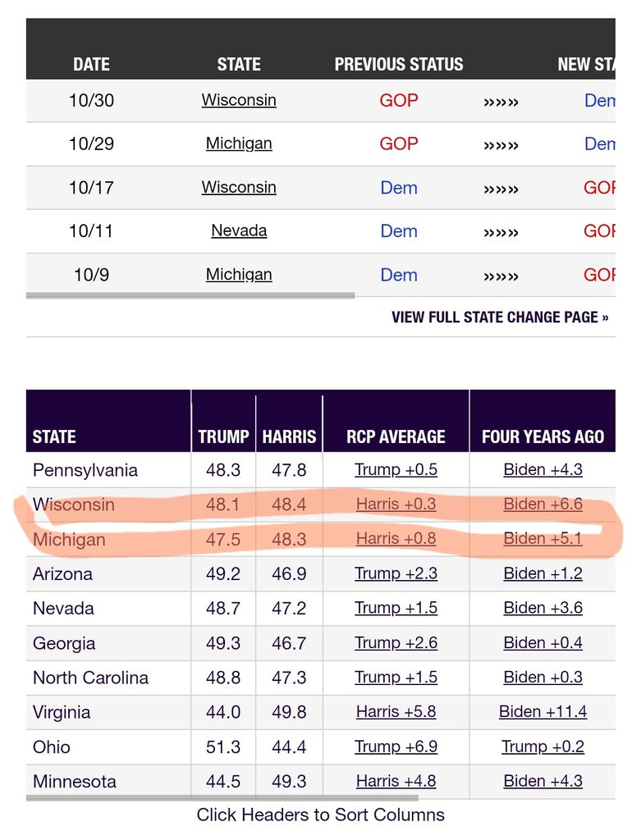Open Michigan link in 10/29 row
The width and height of the screenshot is (641, 840).
[x=239, y=144]
